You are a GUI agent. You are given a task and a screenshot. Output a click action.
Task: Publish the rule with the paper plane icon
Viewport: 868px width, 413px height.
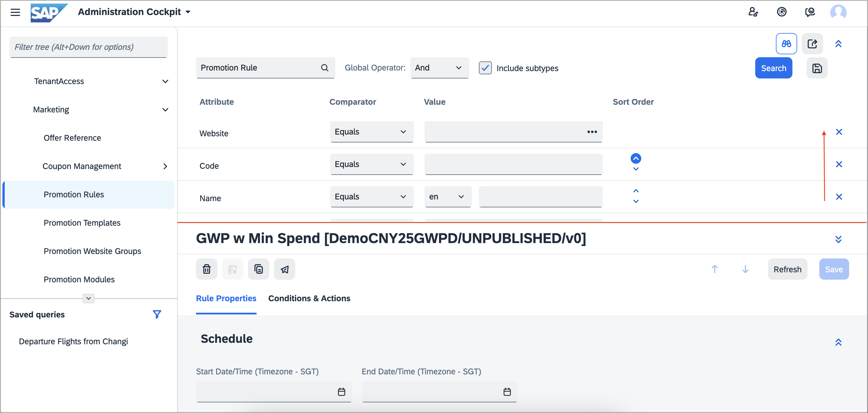coord(284,269)
